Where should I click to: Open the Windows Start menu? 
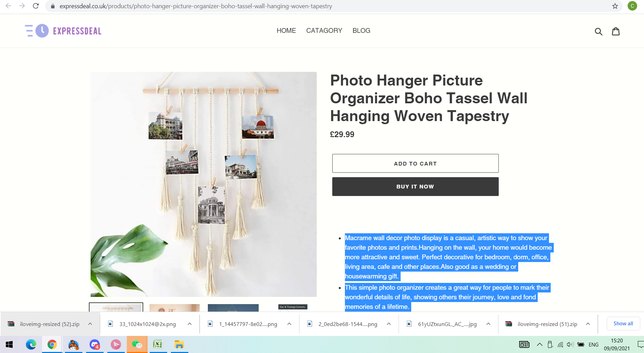[9, 344]
